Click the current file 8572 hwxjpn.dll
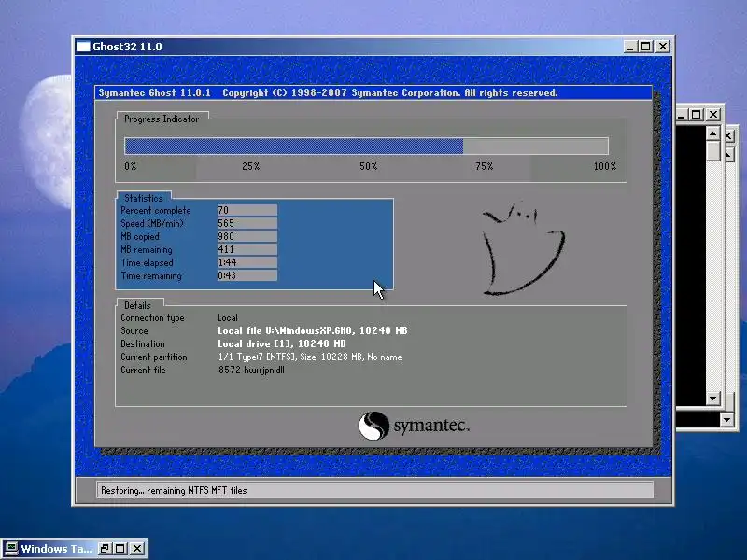747x560 pixels. coord(251,370)
